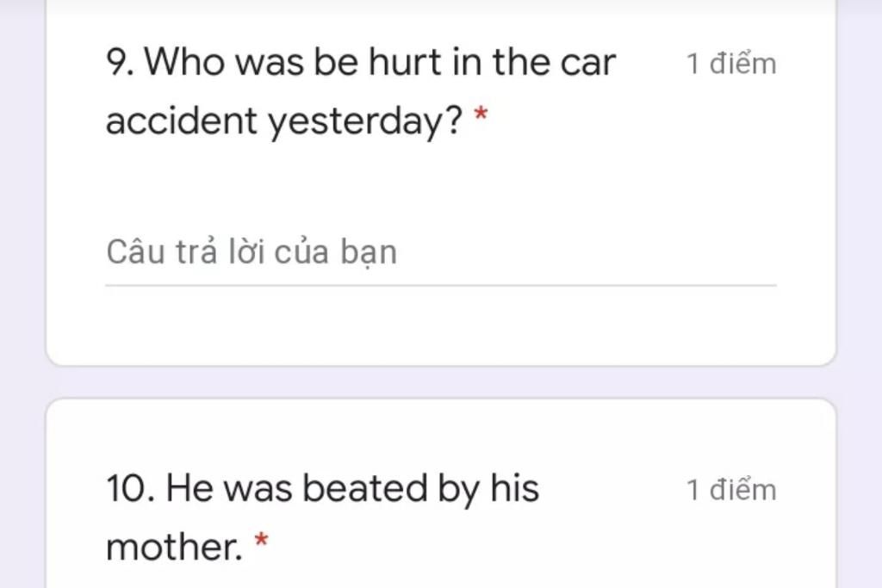Click the word "mother." in question 10
The image size is (882, 588).
[174, 547]
